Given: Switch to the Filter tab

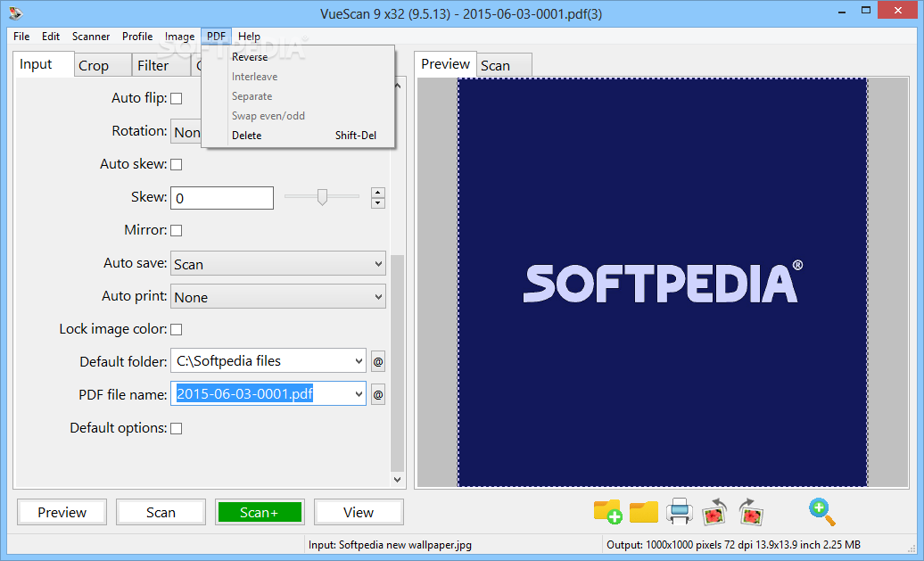Looking at the screenshot, I should tap(161, 65).
